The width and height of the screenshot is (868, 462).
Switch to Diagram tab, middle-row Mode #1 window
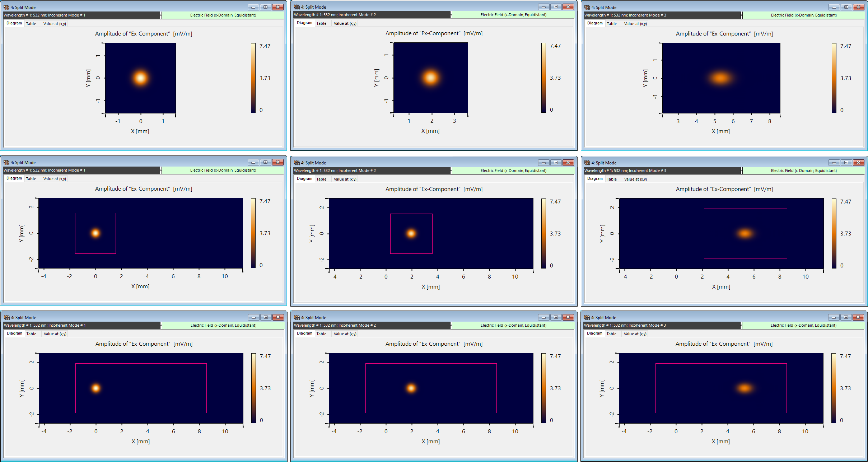click(x=14, y=178)
